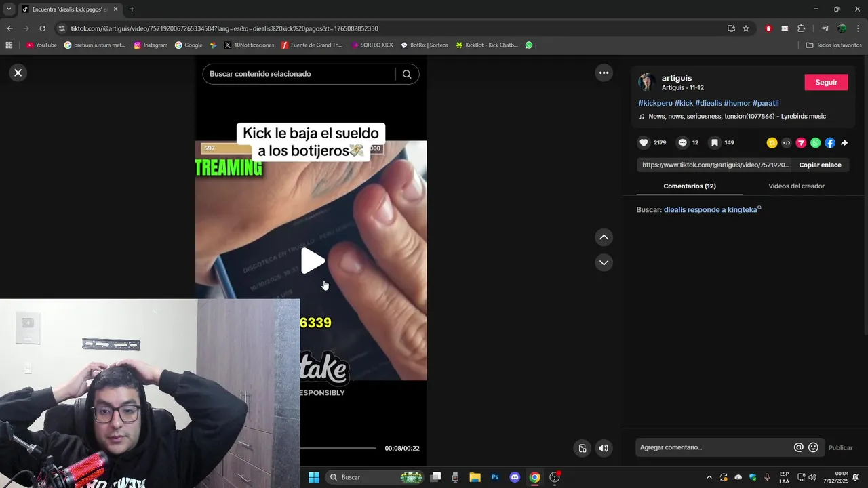868x488 pixels.
Task: Open the red hand ad-blocker extension
Action: click(768, 28)
